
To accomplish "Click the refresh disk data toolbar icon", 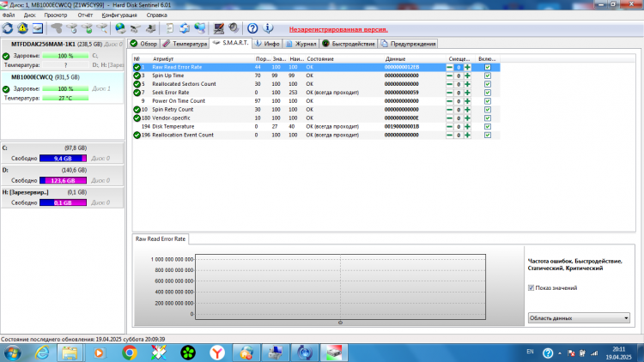I will click(x=8, y=28).
